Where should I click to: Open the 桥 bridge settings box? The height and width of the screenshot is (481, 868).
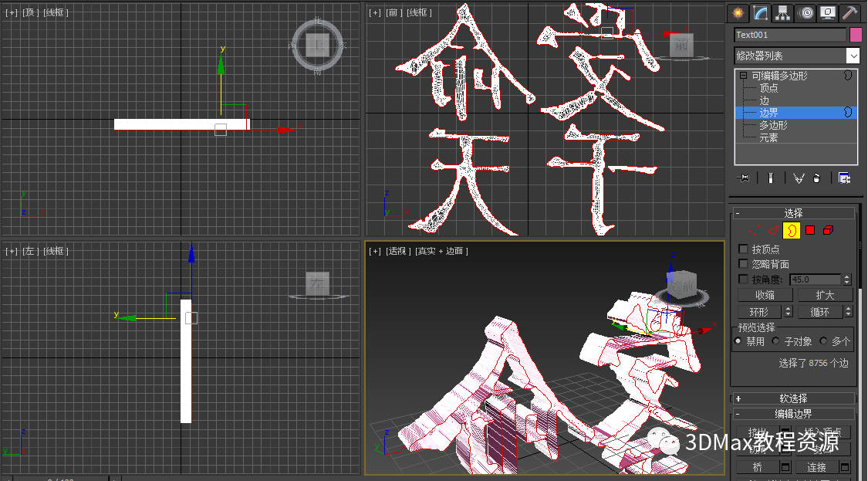(785, 467)
